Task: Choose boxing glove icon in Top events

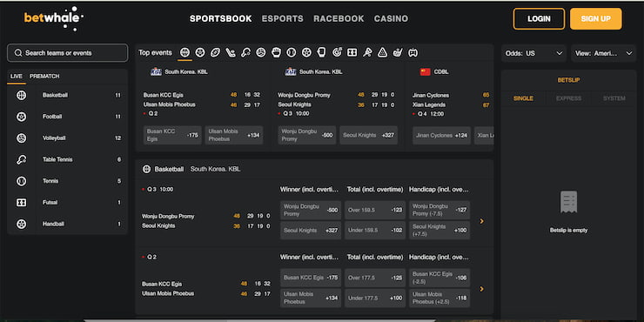Action: point(322,52)
